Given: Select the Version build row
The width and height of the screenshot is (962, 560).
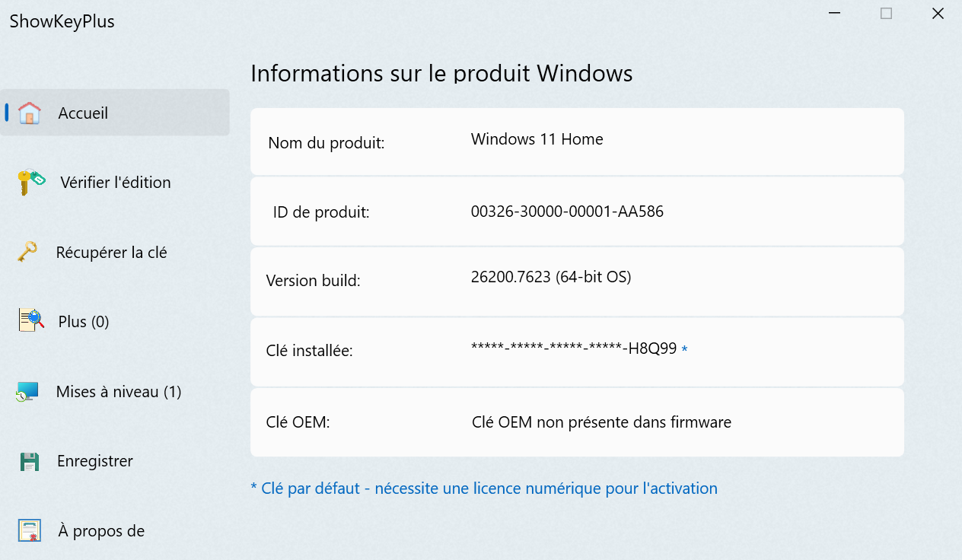Looking at the screenshot, I should pyautogui.click(x=551, y=276).
